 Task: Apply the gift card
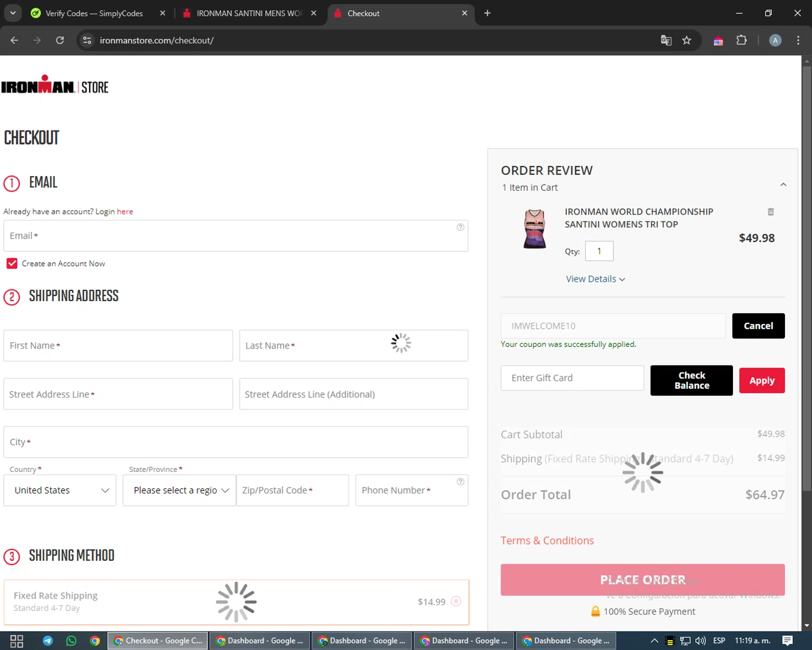click(762, 380)
